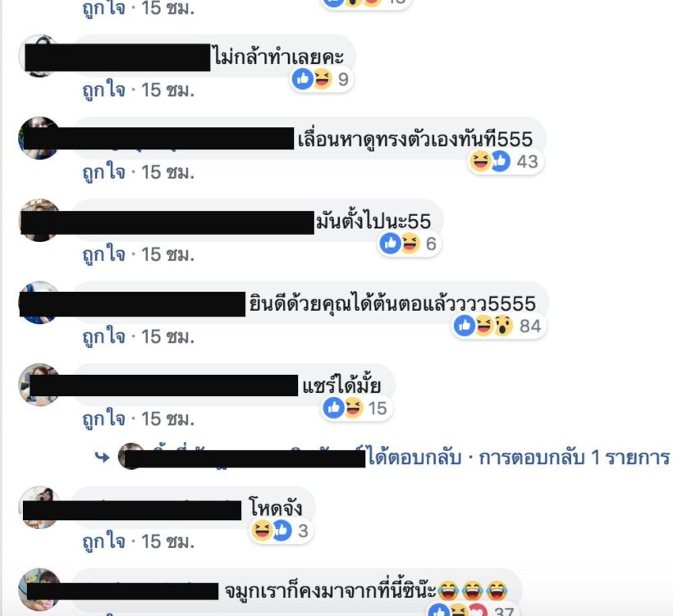Screen dimensions: 673x616
Task: Open profile picture of 'โหดจัง' commenter
Action: point(40,508)
